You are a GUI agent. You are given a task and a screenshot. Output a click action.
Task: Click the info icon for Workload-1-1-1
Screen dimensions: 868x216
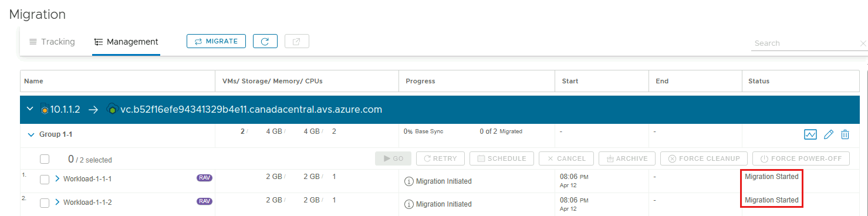coord(409,181)
